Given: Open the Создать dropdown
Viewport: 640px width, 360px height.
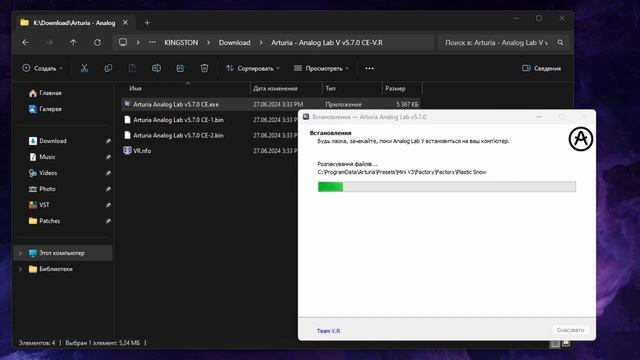Looking at the screenshot, I should point(43,68).
